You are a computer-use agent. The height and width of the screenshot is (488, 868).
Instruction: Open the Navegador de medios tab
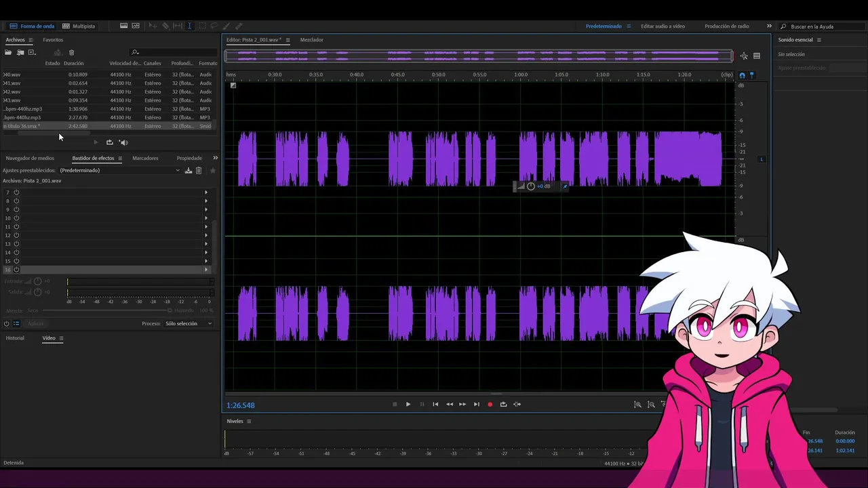30,158
